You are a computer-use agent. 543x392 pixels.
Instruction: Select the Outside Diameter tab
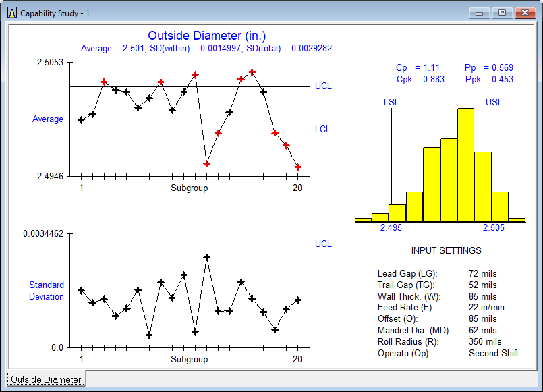(x=46, y=379)
